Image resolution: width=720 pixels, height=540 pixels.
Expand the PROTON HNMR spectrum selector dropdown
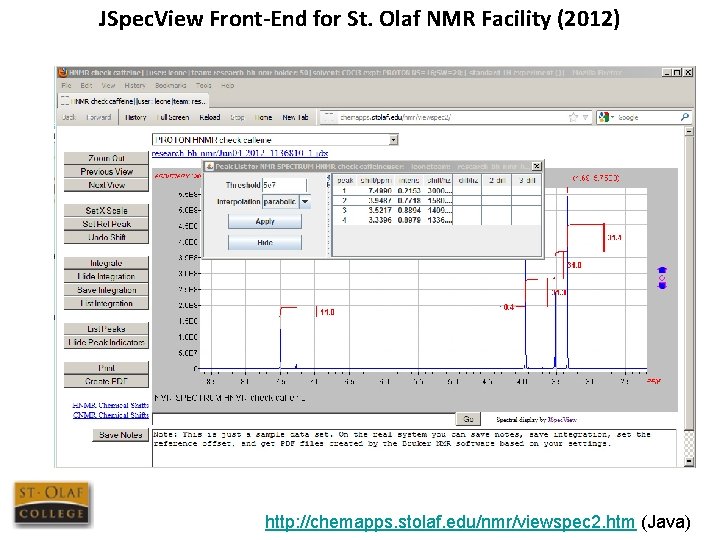[394, 140]
